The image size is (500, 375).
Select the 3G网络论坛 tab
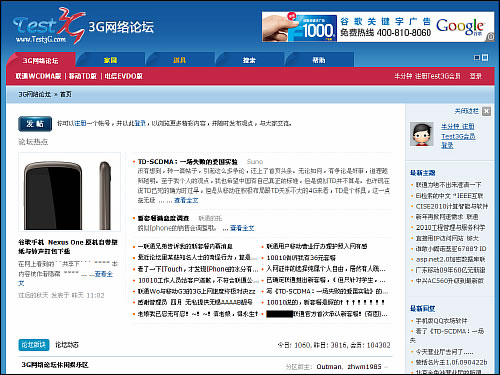click(40, 60)
